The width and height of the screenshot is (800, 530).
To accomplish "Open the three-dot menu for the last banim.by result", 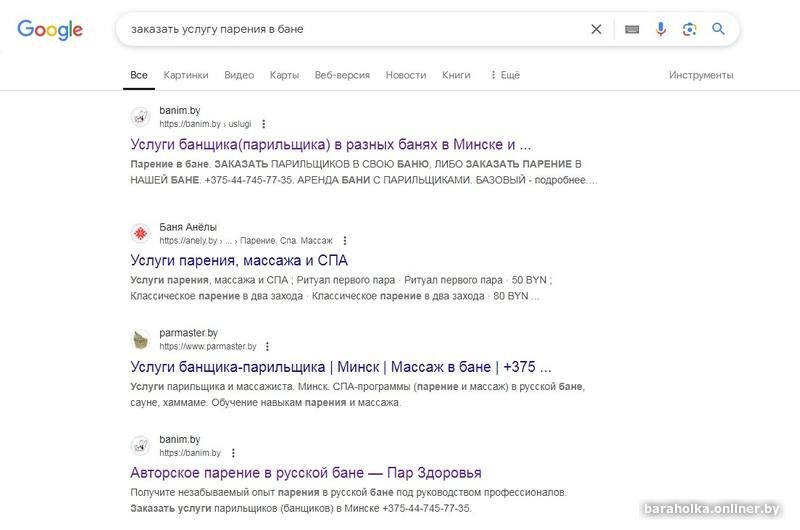I will click(233, 453).
